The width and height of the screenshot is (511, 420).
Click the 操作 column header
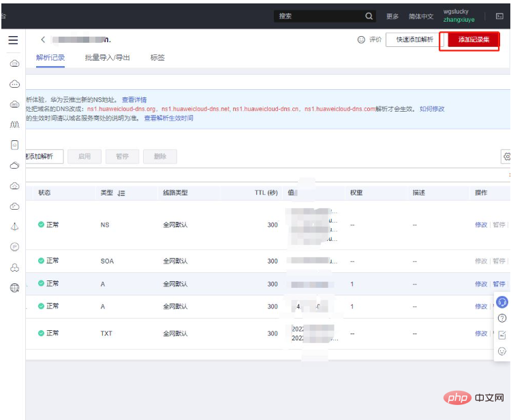481,193
